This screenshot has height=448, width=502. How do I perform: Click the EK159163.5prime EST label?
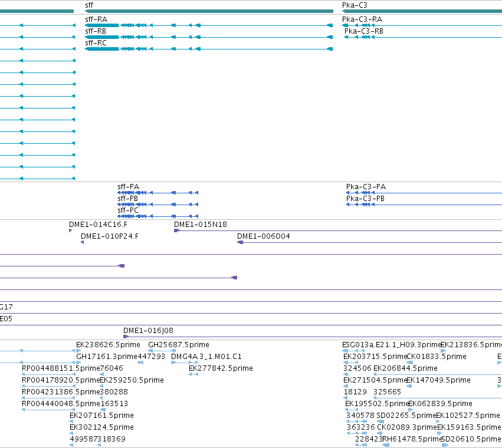tap(469, 427)
